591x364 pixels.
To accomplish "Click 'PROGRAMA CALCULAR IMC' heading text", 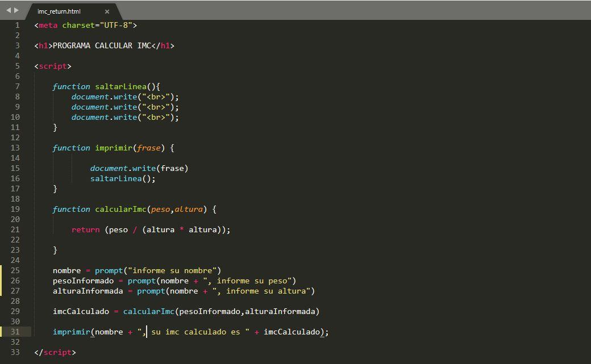I will pos(102,45).
